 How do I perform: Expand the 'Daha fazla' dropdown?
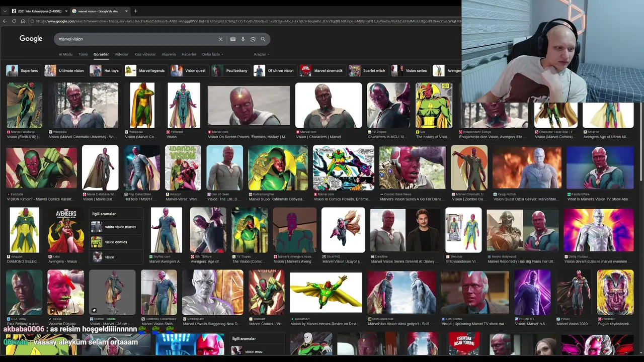[x=213, y=54]
